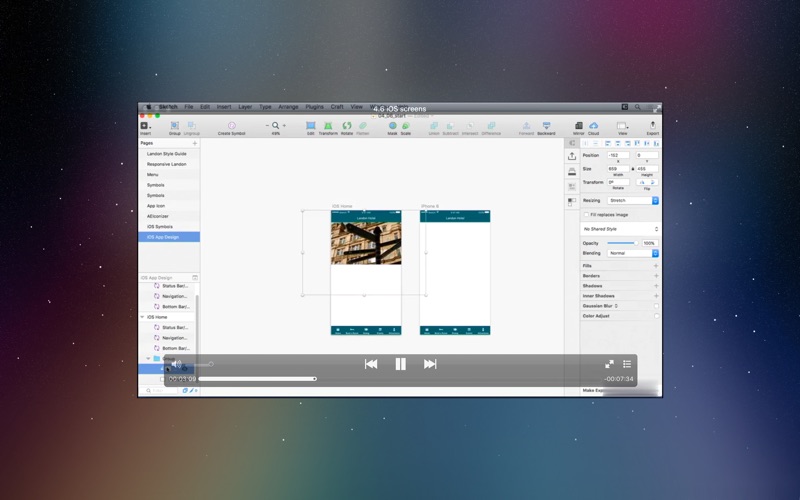Image resolution: width=800 pixels, height=500 pixels.
Task: Skip back to previous video
Action: click(x=371, y=364)
